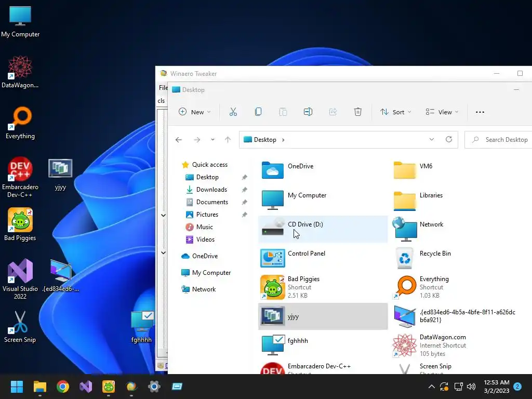Image resolution: width=532 pixels, height=399 pixels.
Task: Open Pictures in navigation pane
Action: point(207,215)
